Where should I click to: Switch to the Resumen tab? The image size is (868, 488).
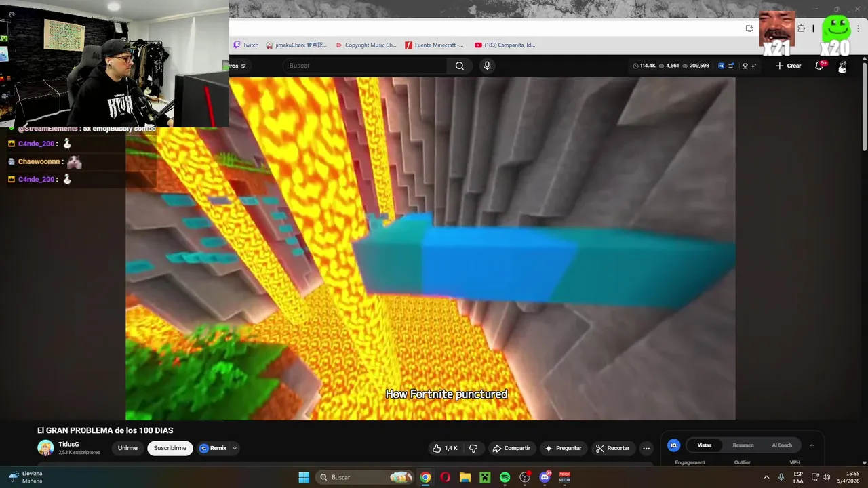click(743, 445)
